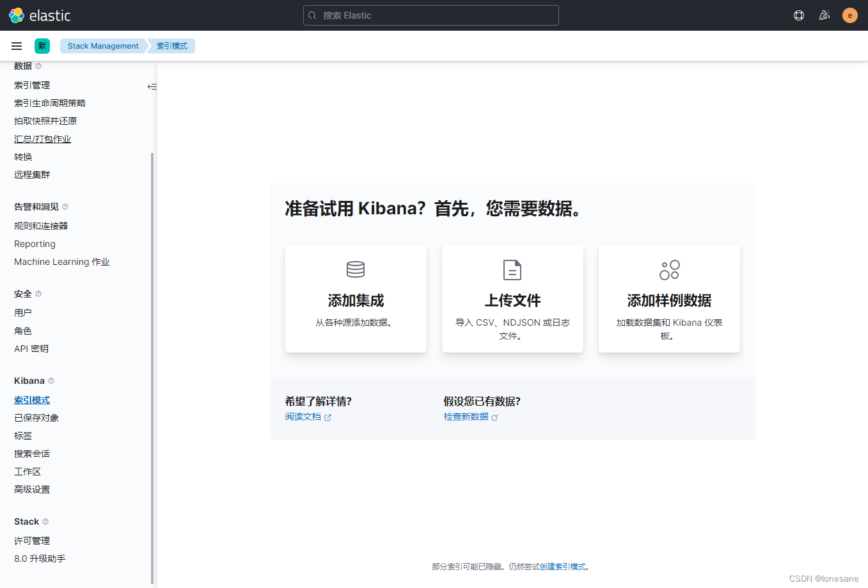This screenshot has width=868, height=588.
Task: Open 远程集群 in the sidebar
Action: click(32, 175)
